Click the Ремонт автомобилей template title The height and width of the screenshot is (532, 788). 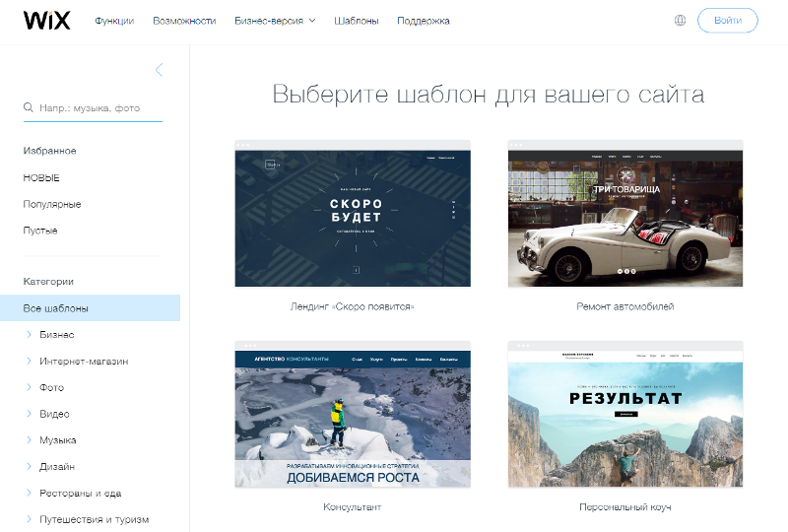tap(625, 306)
